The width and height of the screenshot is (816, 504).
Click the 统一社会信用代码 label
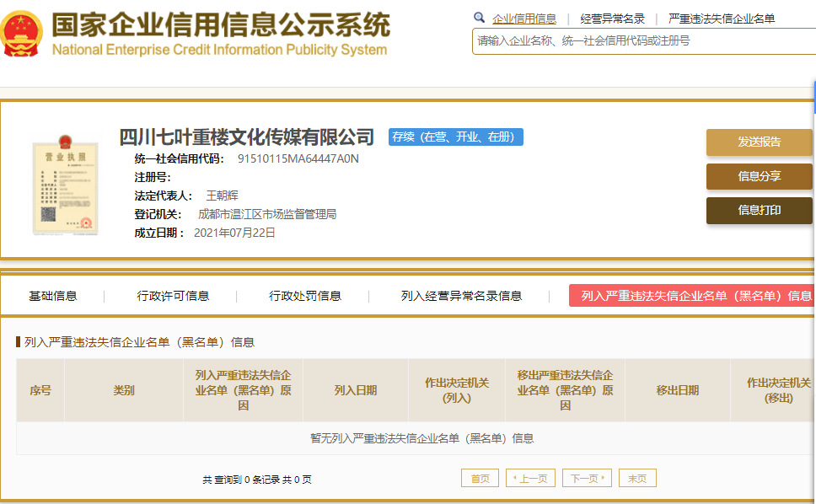[179, 158]
